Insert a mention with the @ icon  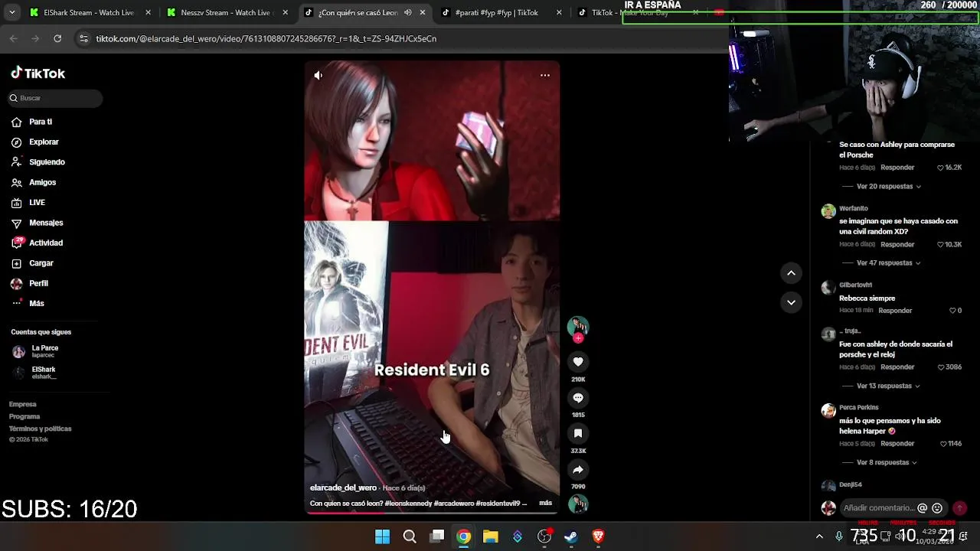click(x=923, y=508)
